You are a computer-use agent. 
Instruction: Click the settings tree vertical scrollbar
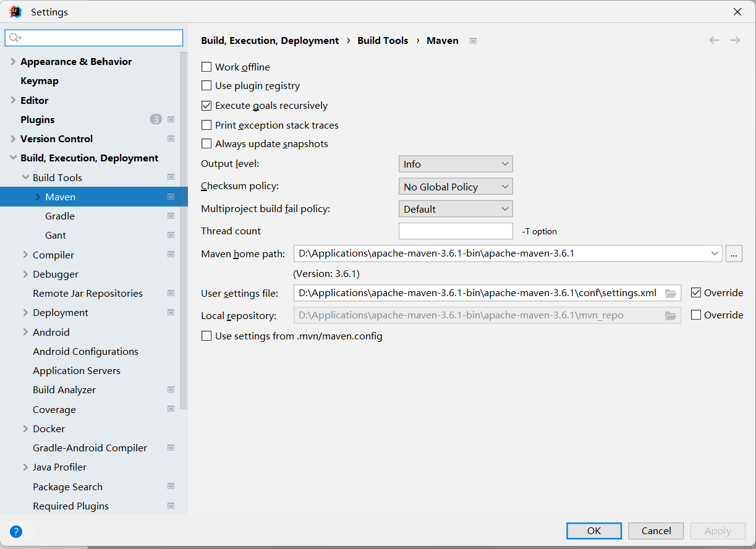[184, 232]
